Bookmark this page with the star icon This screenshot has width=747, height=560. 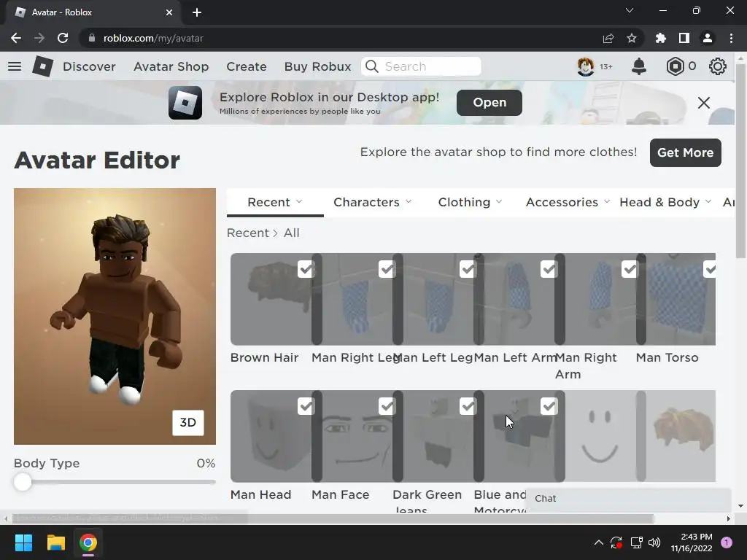click(632, 38)
